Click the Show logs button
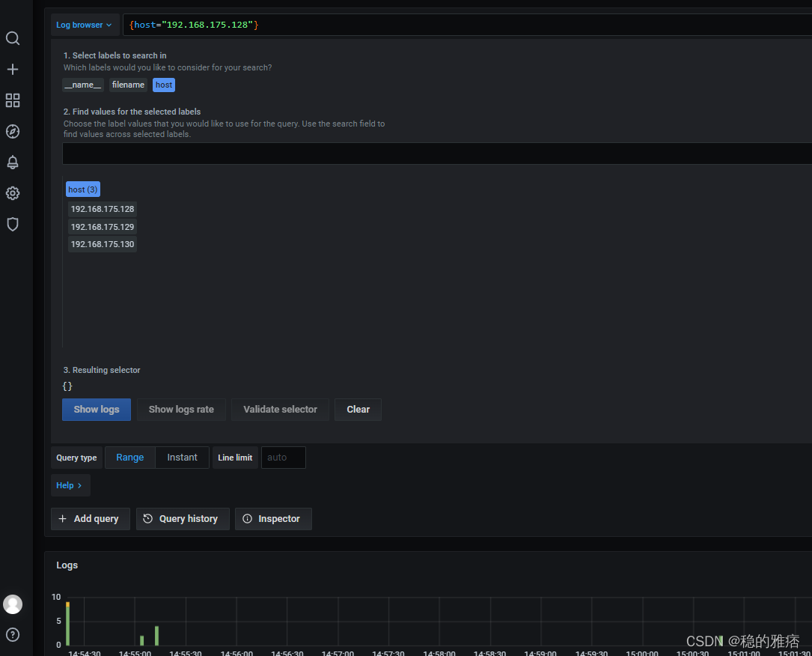The image size is (812, 656). coord(97,410)
